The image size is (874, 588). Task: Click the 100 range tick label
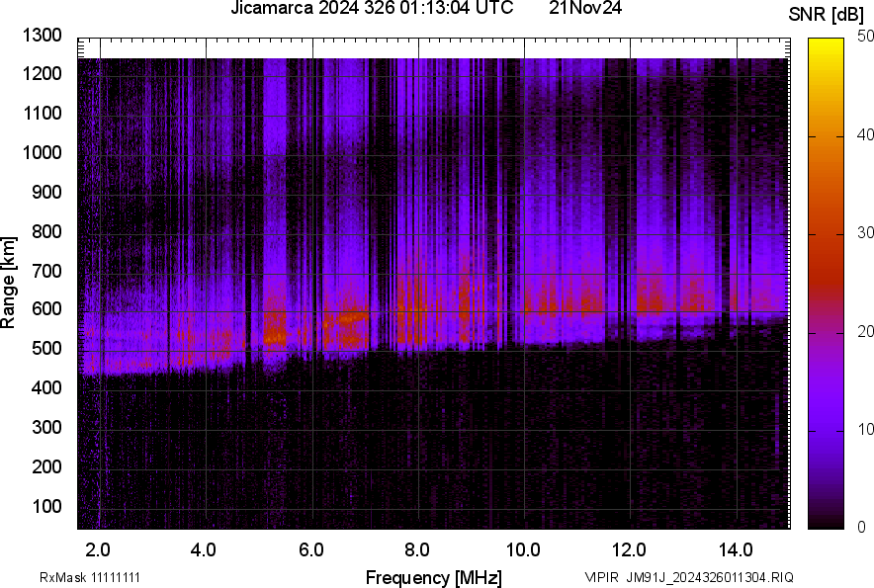point(46,506)
